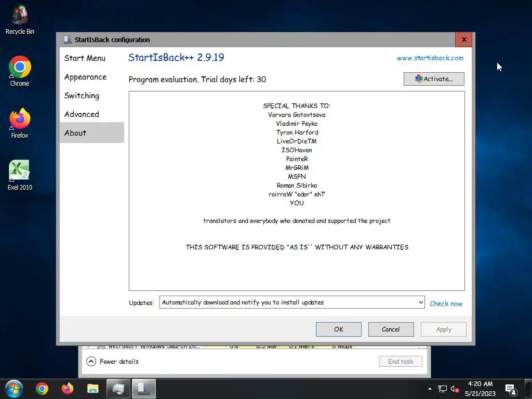Select the Start Menu section

(85, 58)
